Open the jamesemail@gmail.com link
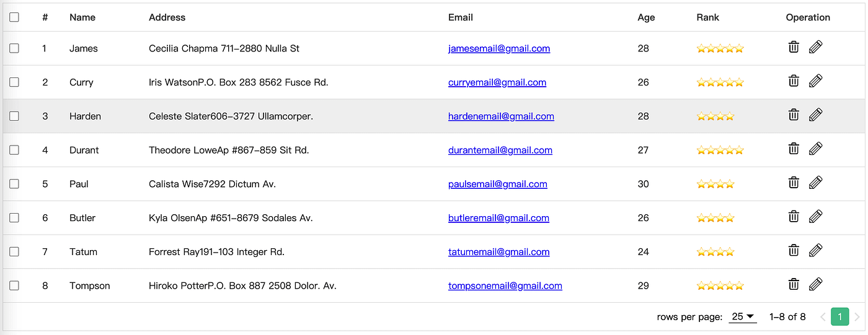 coord(499,48)
